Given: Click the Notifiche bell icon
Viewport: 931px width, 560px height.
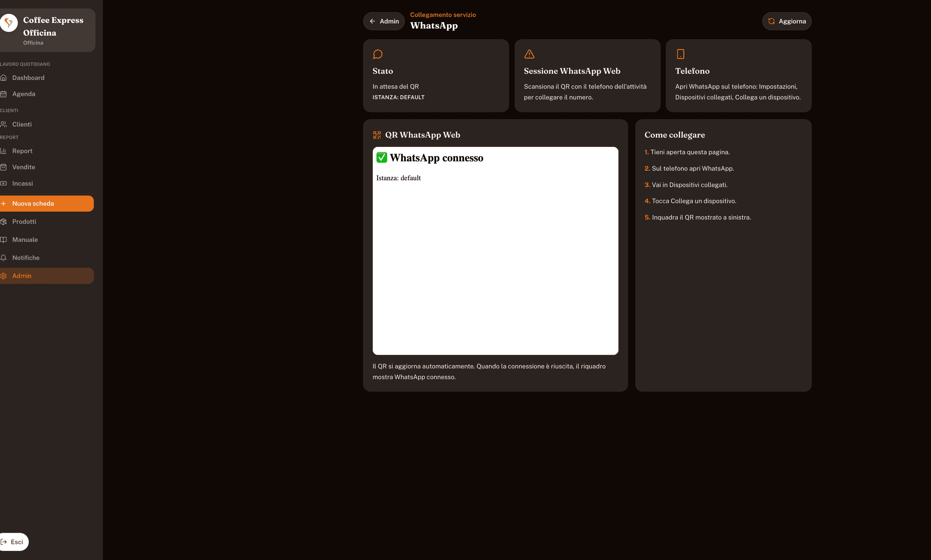Looking at the screenshot, I should click(3, 258).
